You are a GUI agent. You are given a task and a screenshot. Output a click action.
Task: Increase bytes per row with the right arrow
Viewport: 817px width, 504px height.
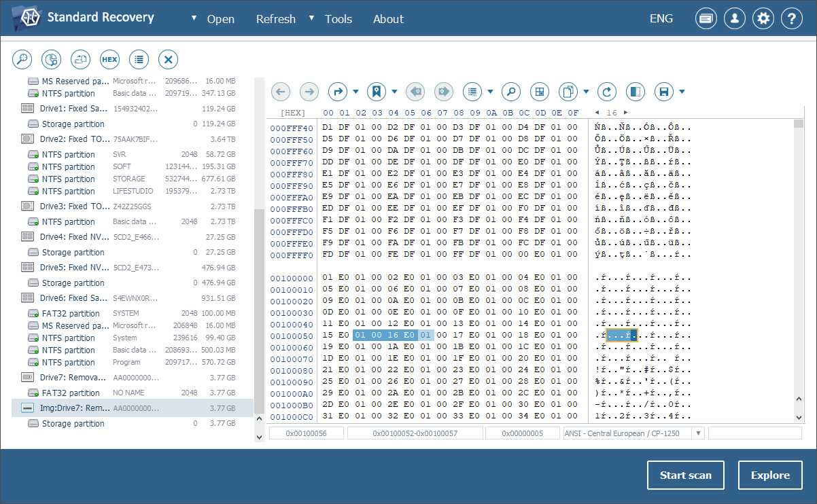click(x=626, y=112)
